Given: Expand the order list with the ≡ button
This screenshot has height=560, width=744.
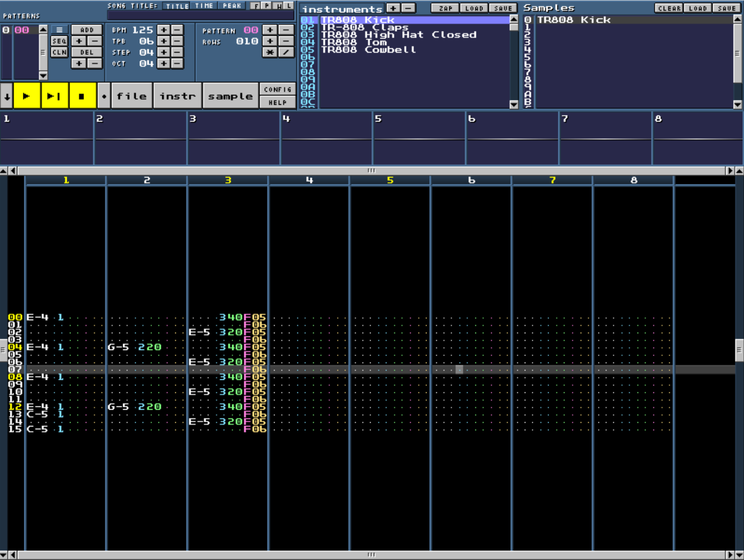Looking at the screenshot, I should (x=59, y=30).
